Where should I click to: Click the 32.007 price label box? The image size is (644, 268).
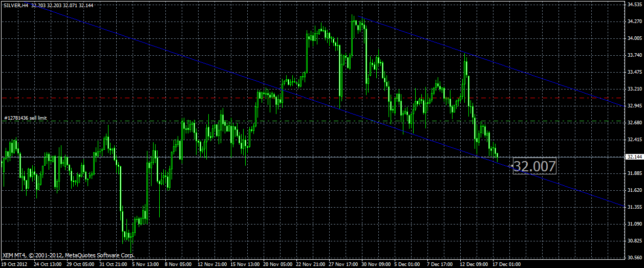point(534,166)
